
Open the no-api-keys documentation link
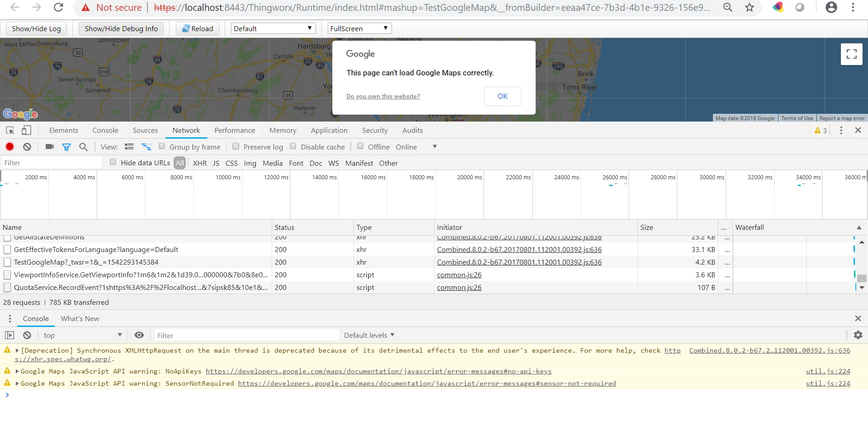[379, 371]
